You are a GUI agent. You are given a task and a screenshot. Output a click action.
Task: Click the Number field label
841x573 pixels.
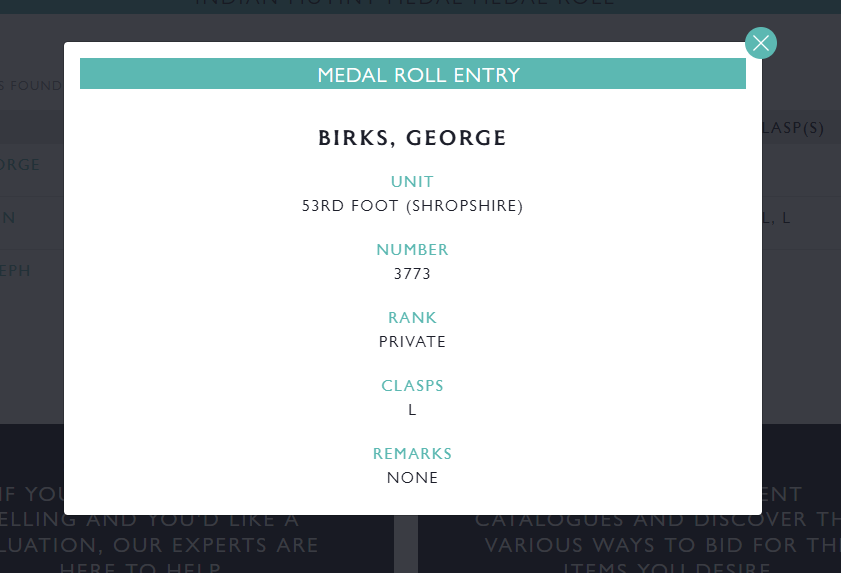coord(412,249)
